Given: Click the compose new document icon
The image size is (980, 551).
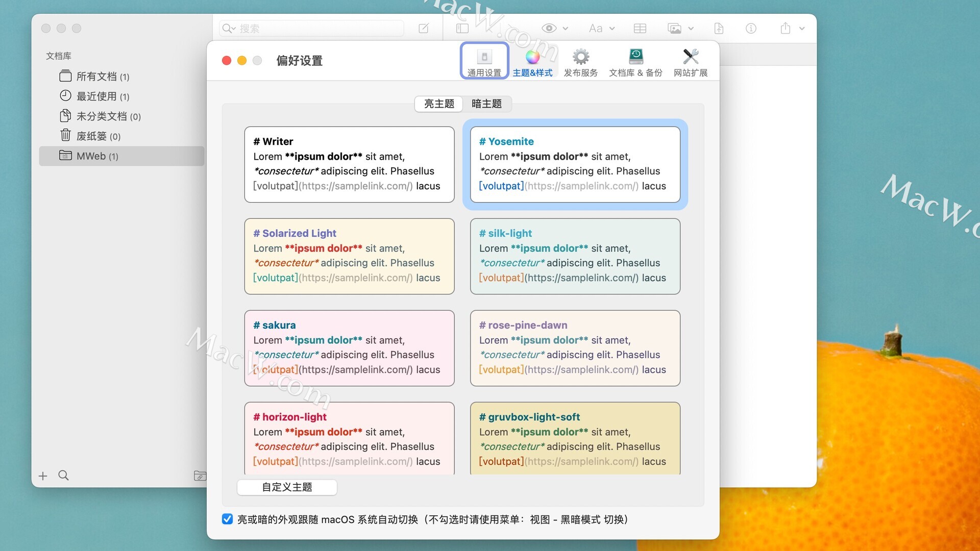Looking at the screenshot, I should pyautogui.click(x=424, y=29).
